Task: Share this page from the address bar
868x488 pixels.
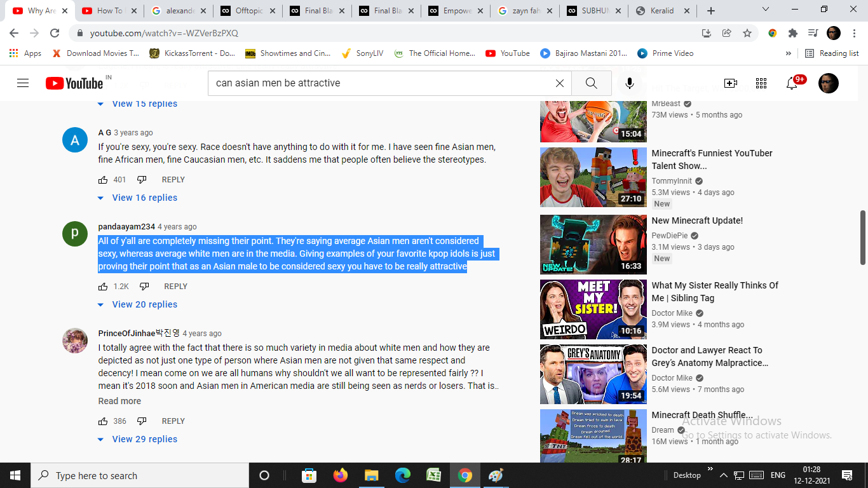Action: point(727,33)
